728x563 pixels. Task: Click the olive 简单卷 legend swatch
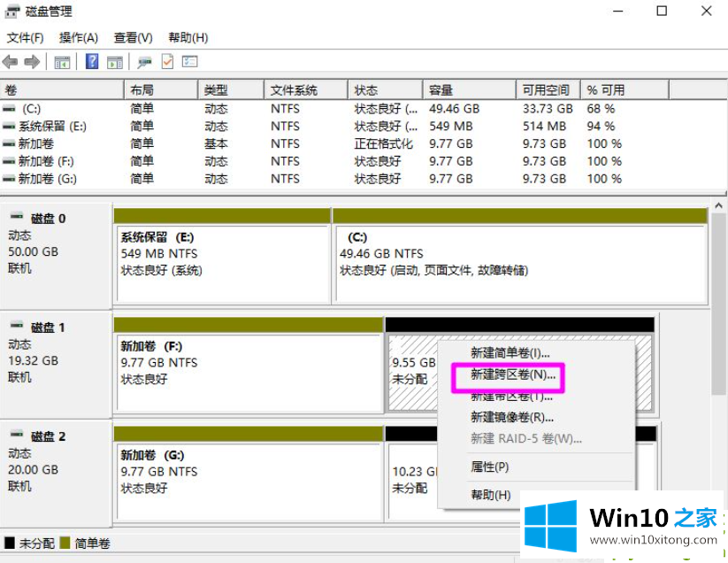(65, 543)
